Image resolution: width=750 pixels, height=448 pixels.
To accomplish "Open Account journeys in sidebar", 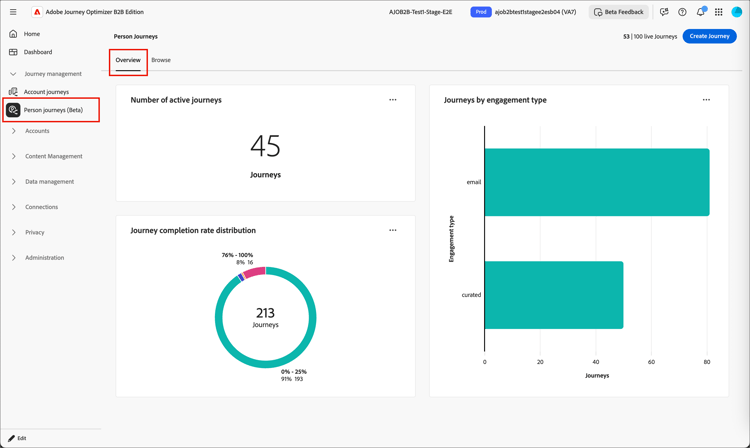I will click(46, 92).
